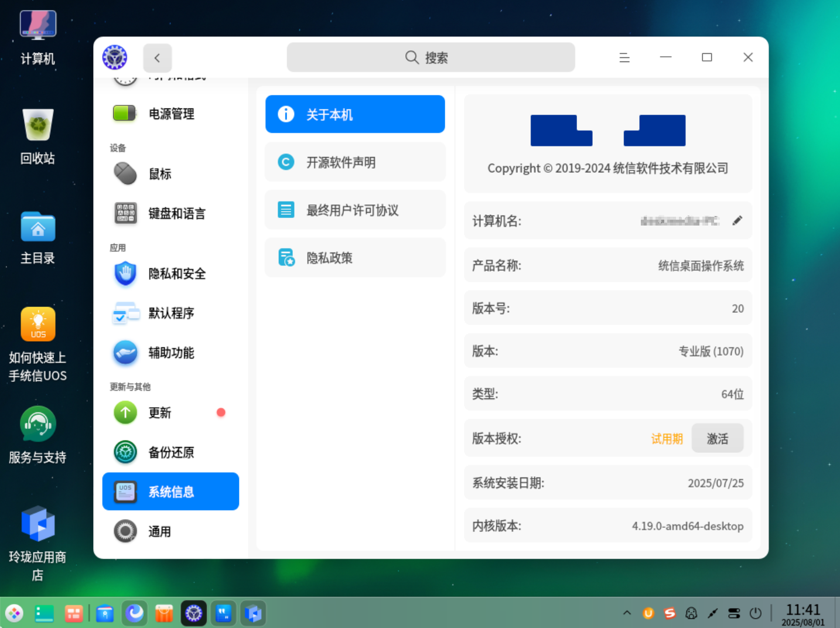
Task: Open Open Source Software Notice (开源软件声明)
Action: click(355, 162)
